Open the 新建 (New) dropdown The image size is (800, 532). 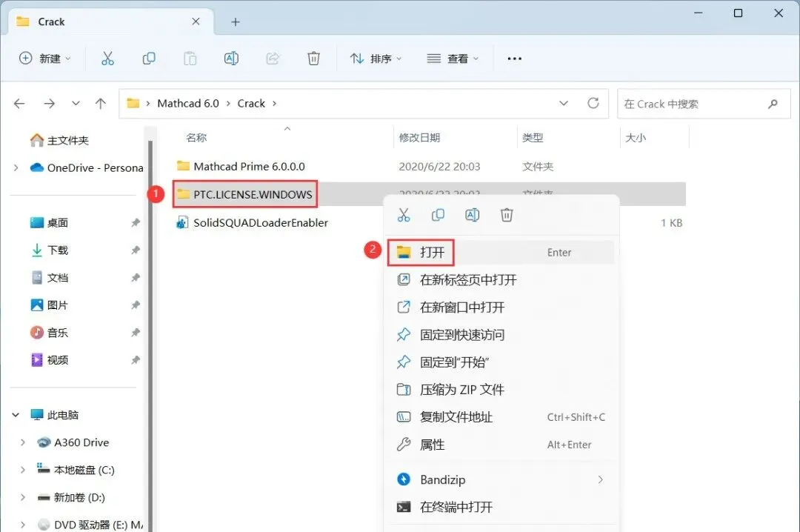click(45, 59)
